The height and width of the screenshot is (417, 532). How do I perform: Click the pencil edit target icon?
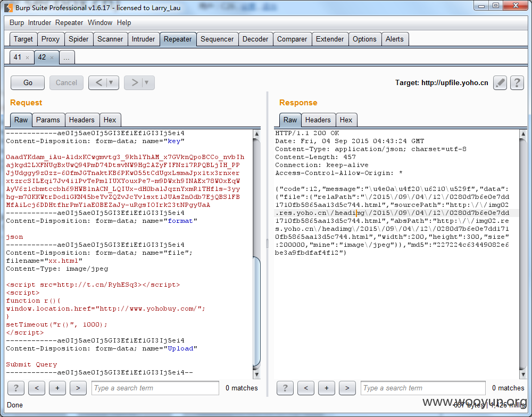pos(500,83)
